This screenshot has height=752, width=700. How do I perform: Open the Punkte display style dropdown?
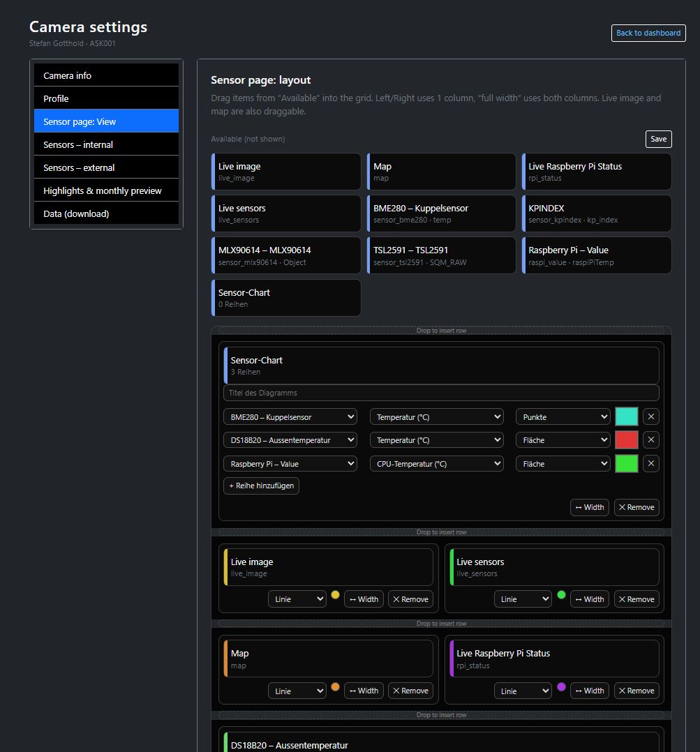pos(563,416)
